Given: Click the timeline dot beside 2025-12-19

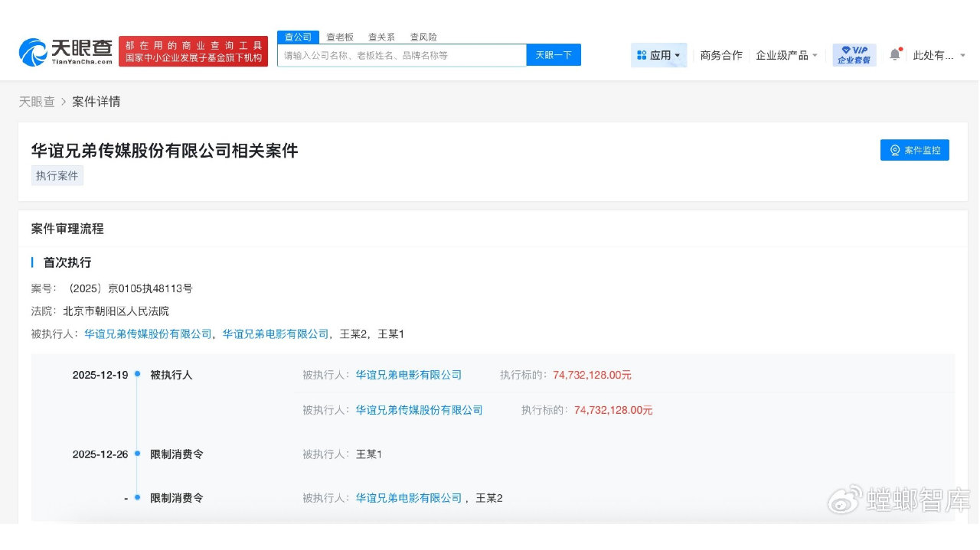Looking at the screenshot, I should [x=137, y=375].
